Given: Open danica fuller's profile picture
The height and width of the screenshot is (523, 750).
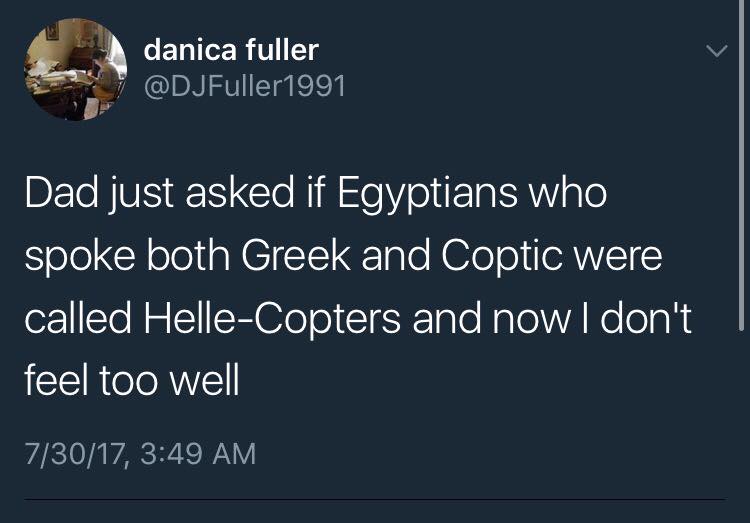Looking at the screenshot, I should 76,69.
